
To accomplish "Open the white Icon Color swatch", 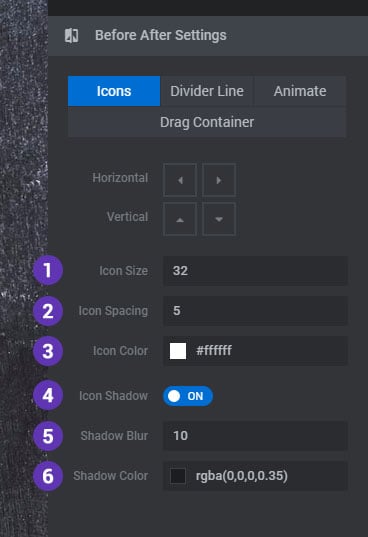I will pyautogui.click(x=178, y=351).
